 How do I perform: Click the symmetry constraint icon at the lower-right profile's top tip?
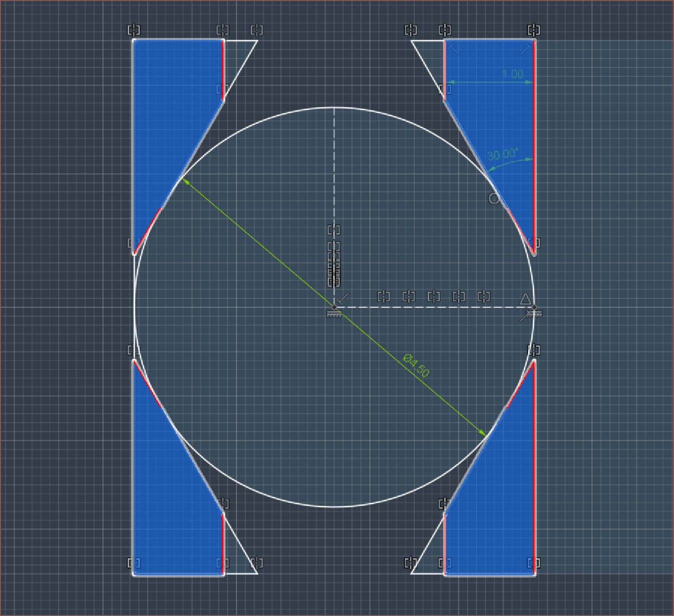pyautogui.click(x=534, y=349)
